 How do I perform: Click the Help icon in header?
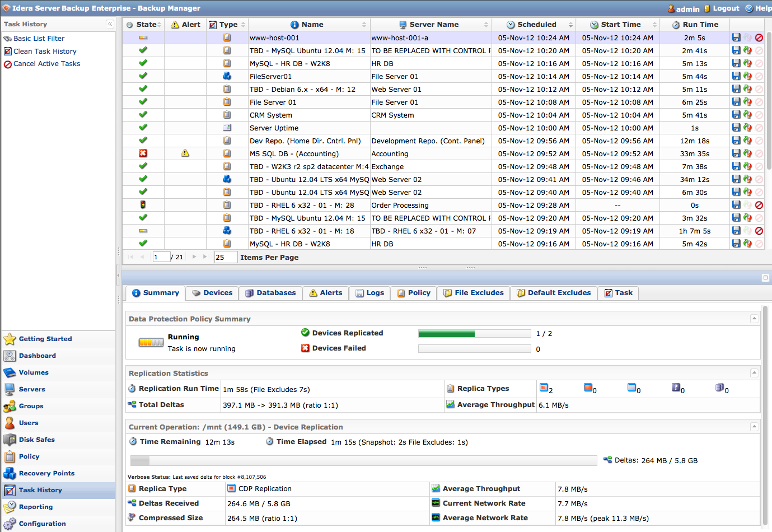[748, 8]
